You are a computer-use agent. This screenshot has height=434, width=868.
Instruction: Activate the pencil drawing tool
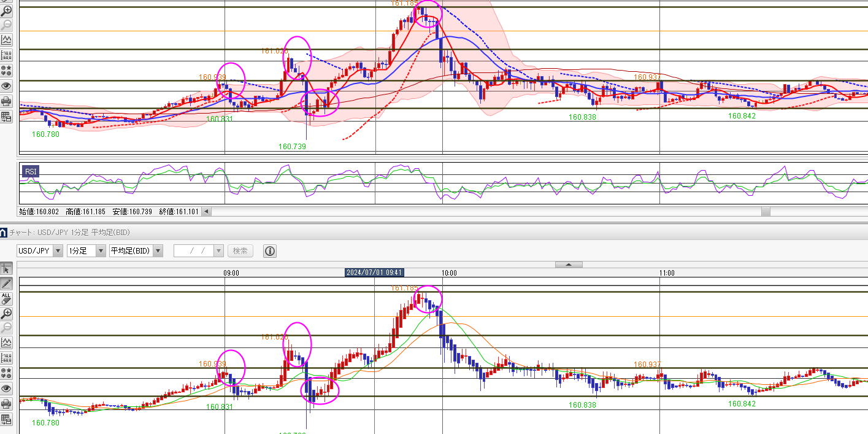coord(6,284)
